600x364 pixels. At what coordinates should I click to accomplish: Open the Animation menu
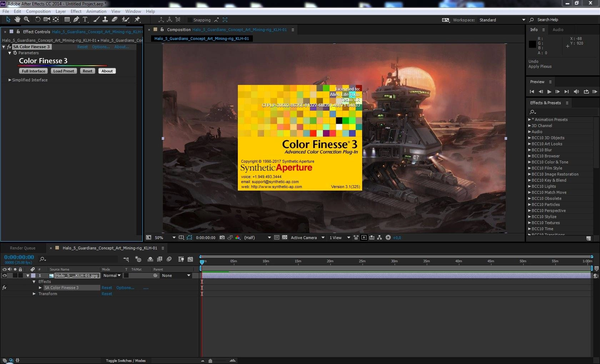[96, 11]
